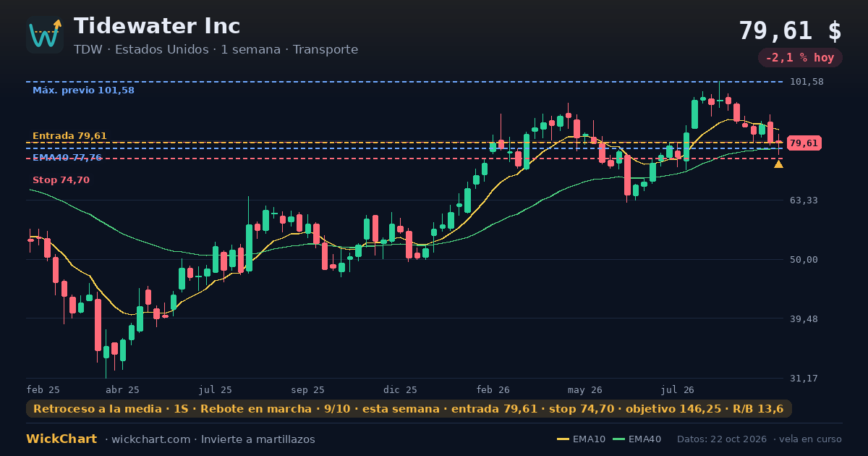This screenshot has height=456, width=868.
Task: Click the sep 25 date label
Action: coord(307,389)
